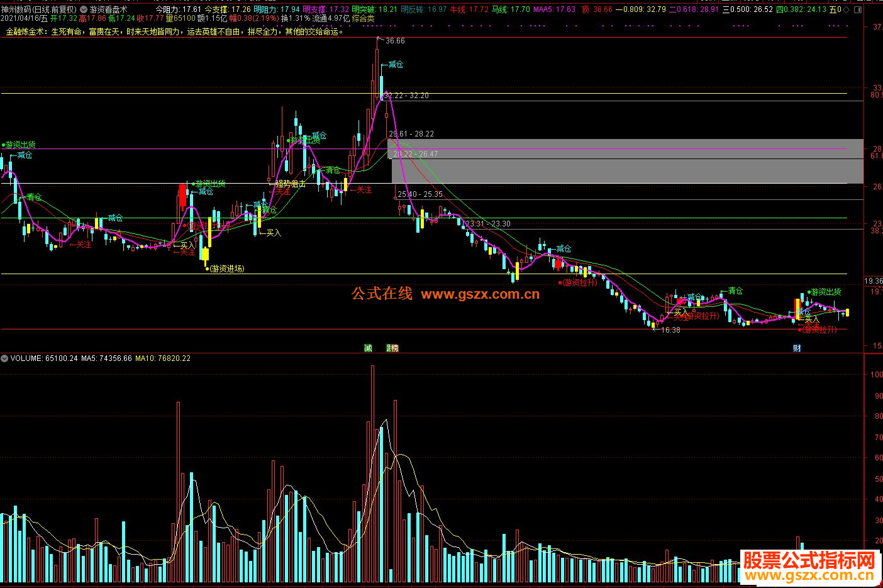This screenshot has height=588, width=883.
Task: Select the MAA5: 17.63 value
Action: pos(555,9)
